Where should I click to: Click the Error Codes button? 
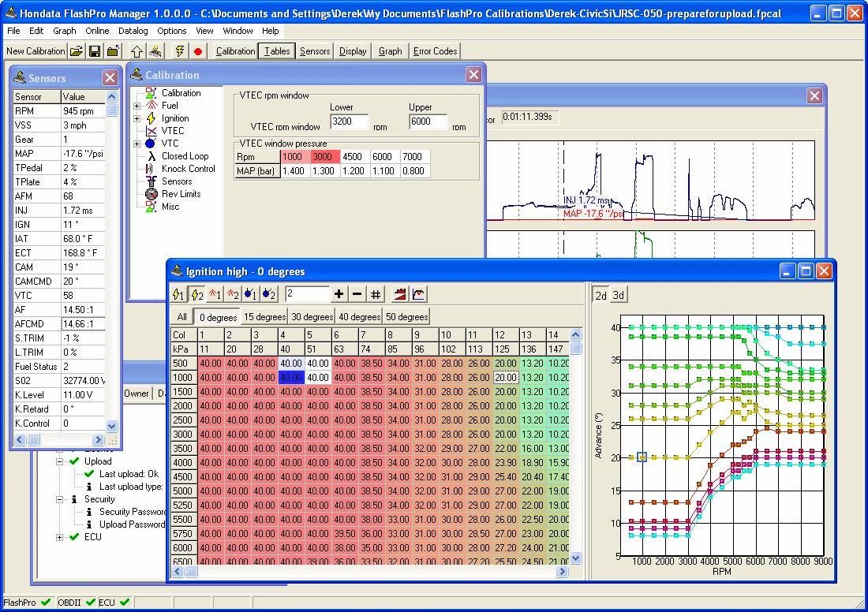pyautogui.click(x=435, y=51)
